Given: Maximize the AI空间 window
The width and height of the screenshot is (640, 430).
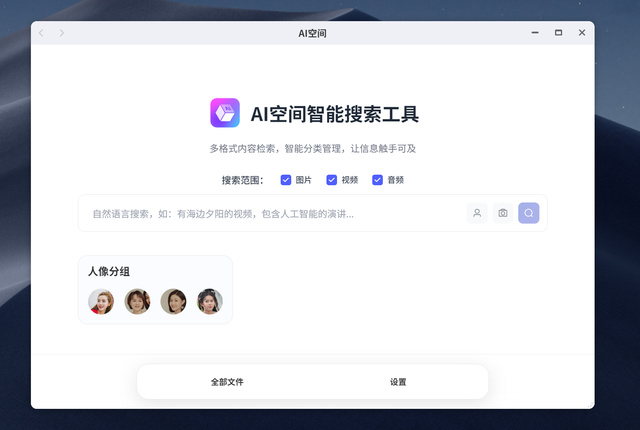Looking at the screenshot, I should pos(558,33).
